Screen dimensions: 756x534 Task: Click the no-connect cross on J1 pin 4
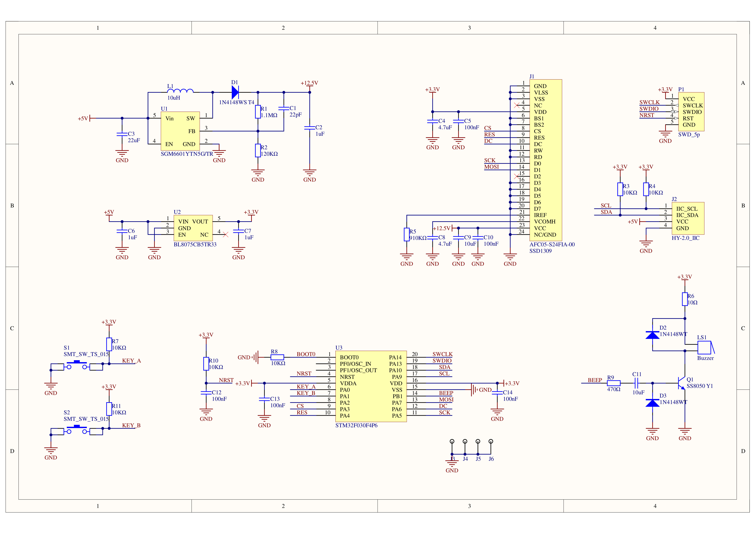click(x=517, y=105)
